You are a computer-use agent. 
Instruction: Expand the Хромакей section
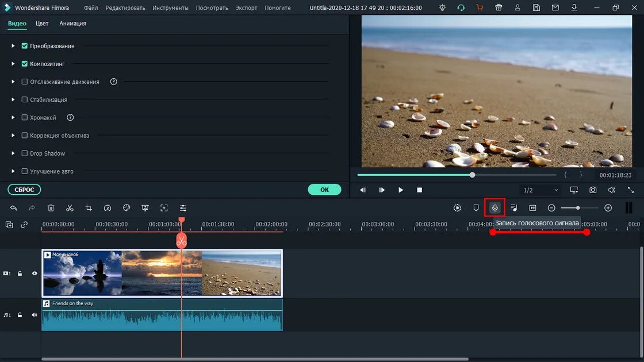click(x=12, y=117)
